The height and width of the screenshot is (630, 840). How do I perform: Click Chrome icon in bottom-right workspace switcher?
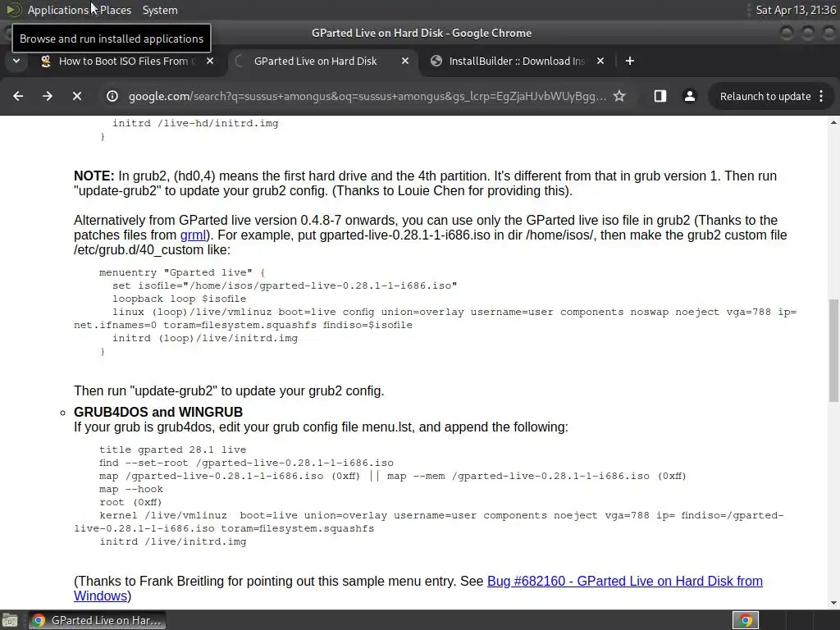point(746,620)
